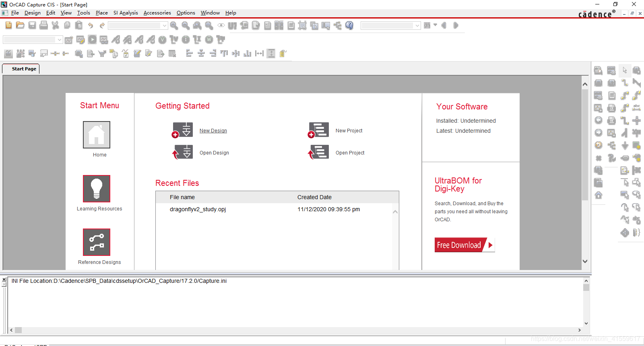Click the File name column header
Screen dimensions: 644x346
point(182,197)
